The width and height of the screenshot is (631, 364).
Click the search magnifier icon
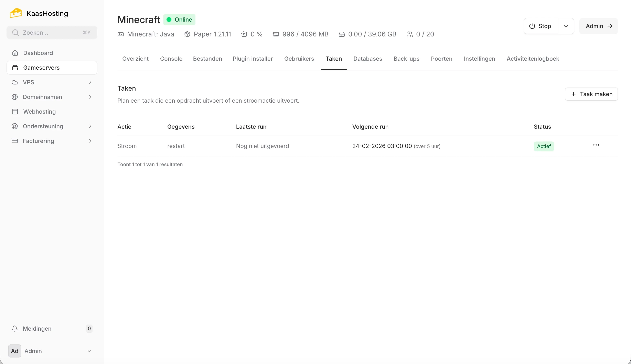pos(15,33)
